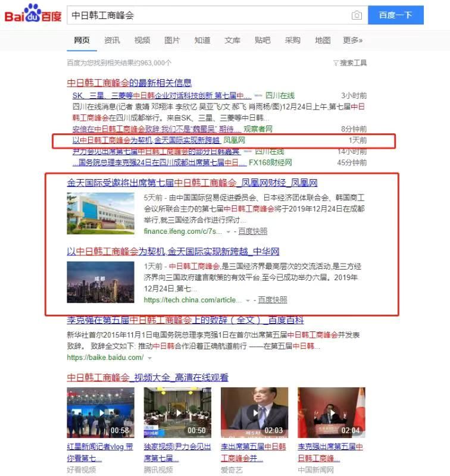This screenshot has width=450, height=476.
Task: Open 李克强出席第五届中日韩工商峰 video title
Action: click(x=330, y=452)
